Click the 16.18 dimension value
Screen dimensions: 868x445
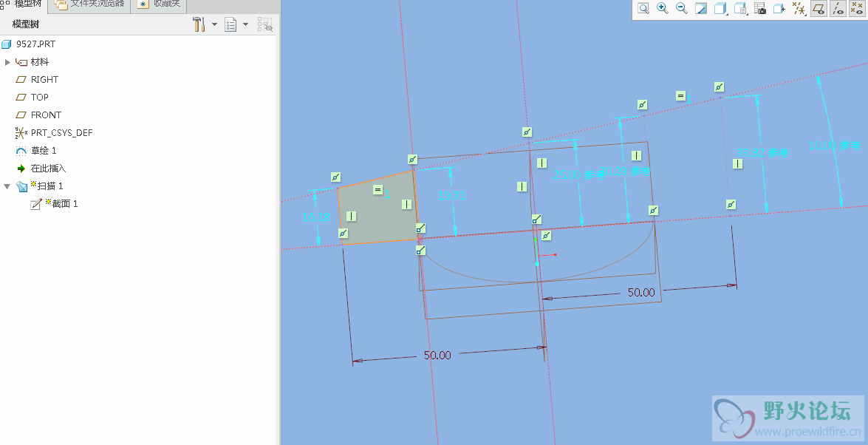pos(317,217)
